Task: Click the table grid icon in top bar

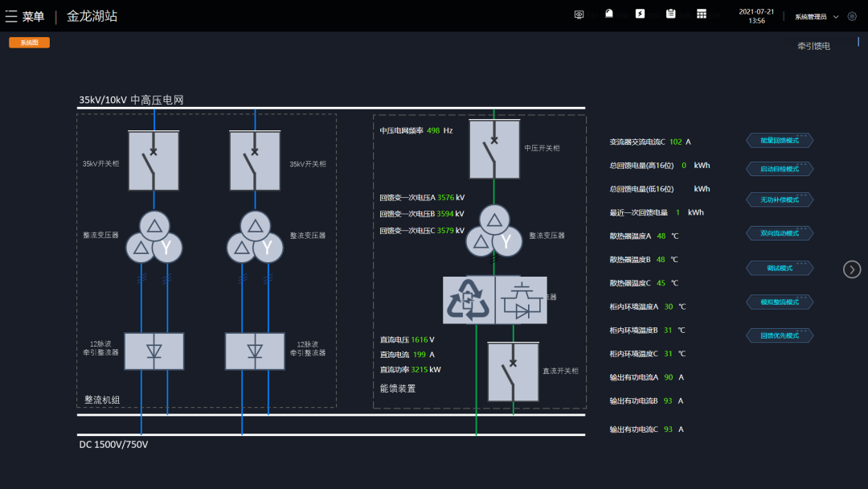Action: point(702,14)
